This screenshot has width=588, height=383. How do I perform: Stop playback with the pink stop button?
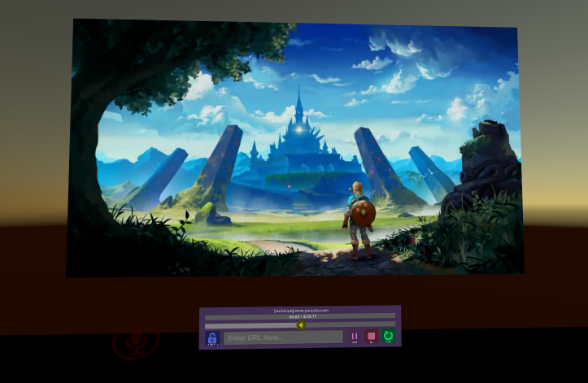click(372, 336)
